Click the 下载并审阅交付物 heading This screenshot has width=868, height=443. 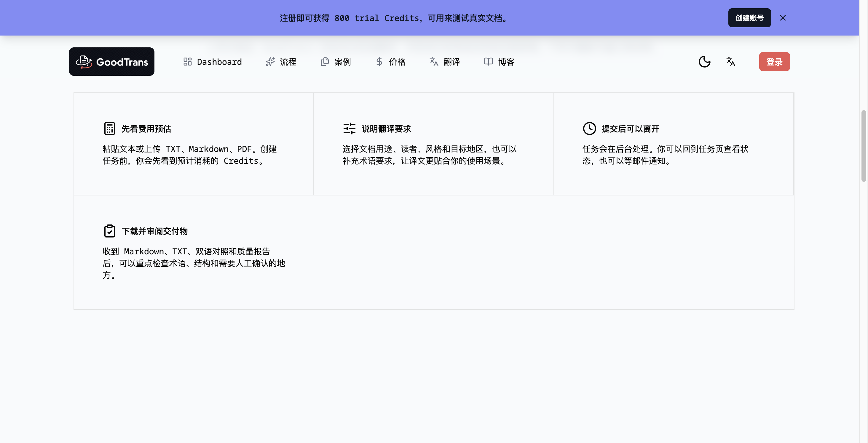tap(155, 231)
